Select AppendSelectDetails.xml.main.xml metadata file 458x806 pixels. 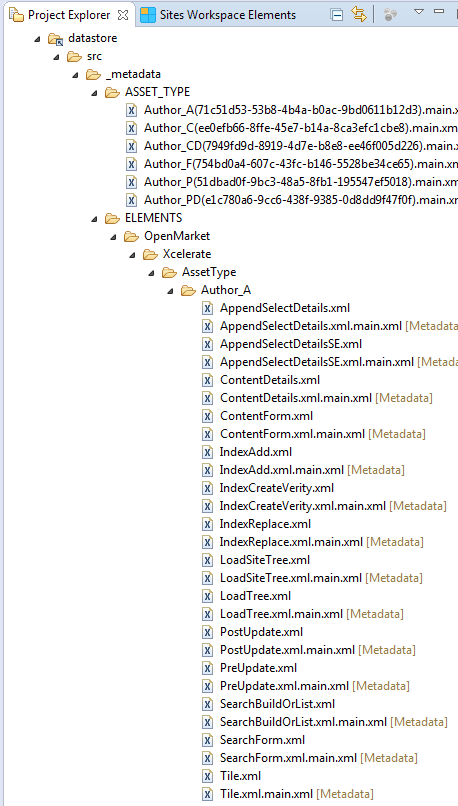339,326
